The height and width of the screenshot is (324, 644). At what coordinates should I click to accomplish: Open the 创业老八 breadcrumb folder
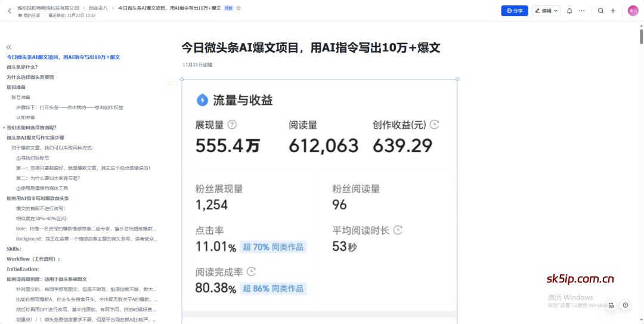point(98,8)
